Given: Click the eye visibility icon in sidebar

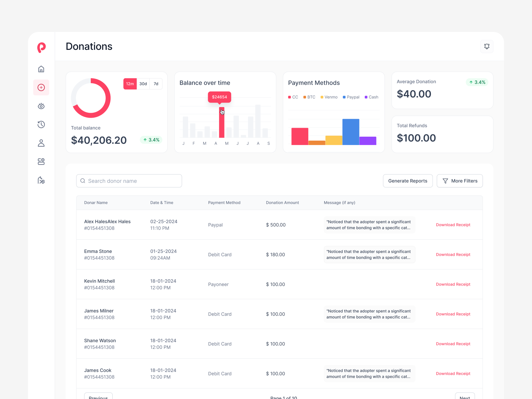Looking at the screenshot, I should pos(41,106).
